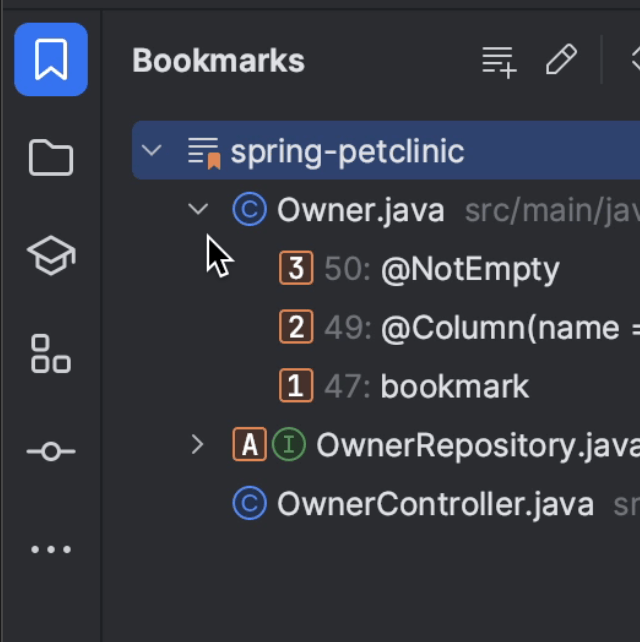Collapse the spring-petclinic bookmark list
This screenshot has width=640, height=642.
152,150
